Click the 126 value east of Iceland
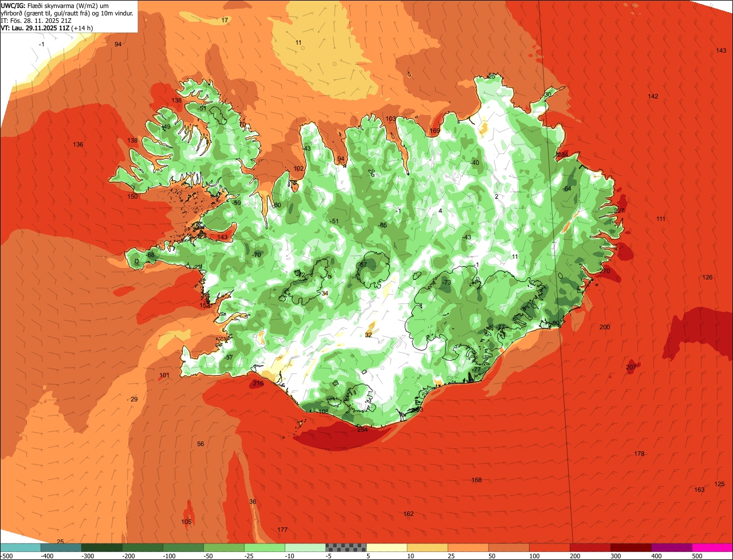The height and width of the screenshot is (560, 733). point(708,277)
